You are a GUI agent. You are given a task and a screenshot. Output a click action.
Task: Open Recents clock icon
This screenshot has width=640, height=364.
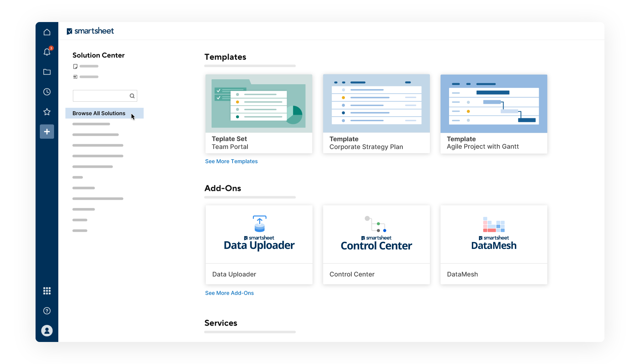[47, 92]
